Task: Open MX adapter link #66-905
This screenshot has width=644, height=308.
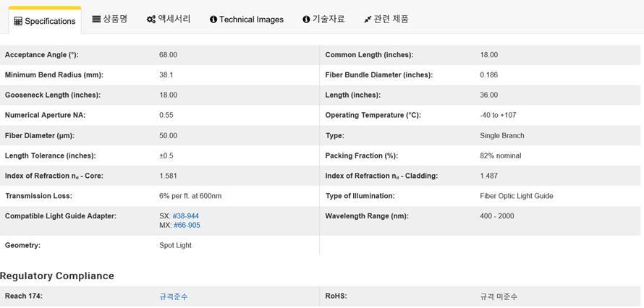Action: pos(187,226)
